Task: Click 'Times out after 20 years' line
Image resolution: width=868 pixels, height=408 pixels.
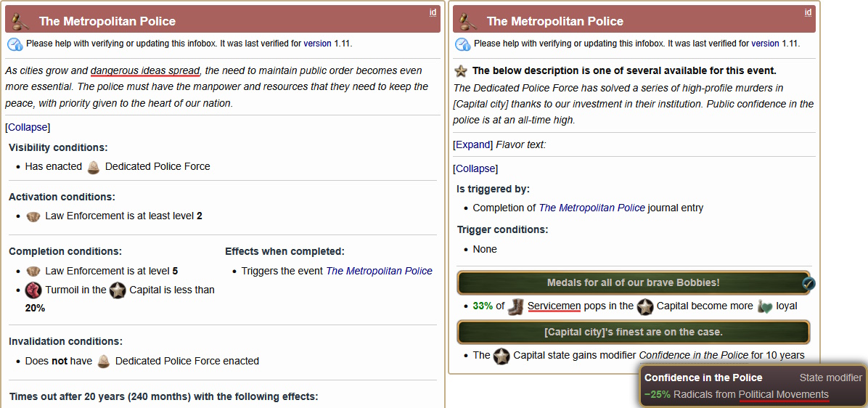Action: (x=164, y=397)
